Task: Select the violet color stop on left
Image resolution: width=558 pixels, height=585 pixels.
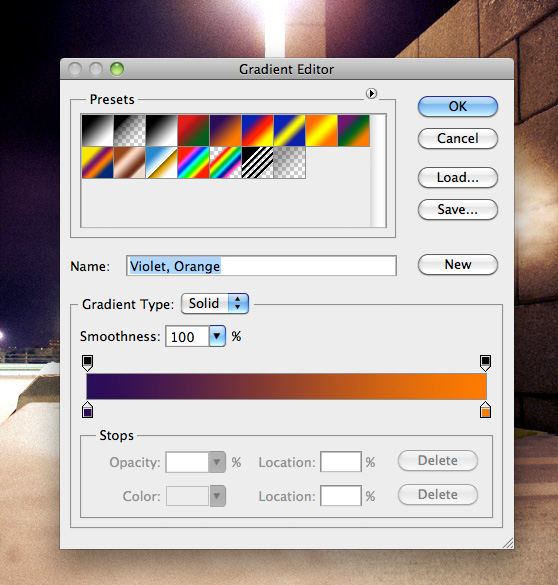Action: point(87,409)
